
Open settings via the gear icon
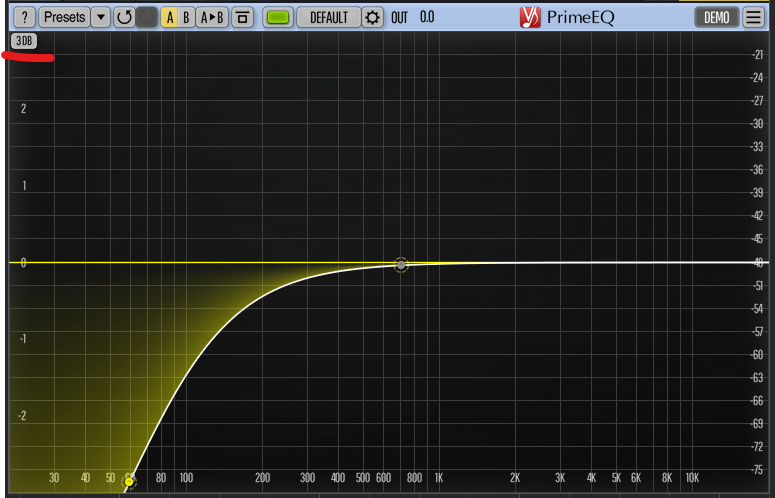click(372, 17)
